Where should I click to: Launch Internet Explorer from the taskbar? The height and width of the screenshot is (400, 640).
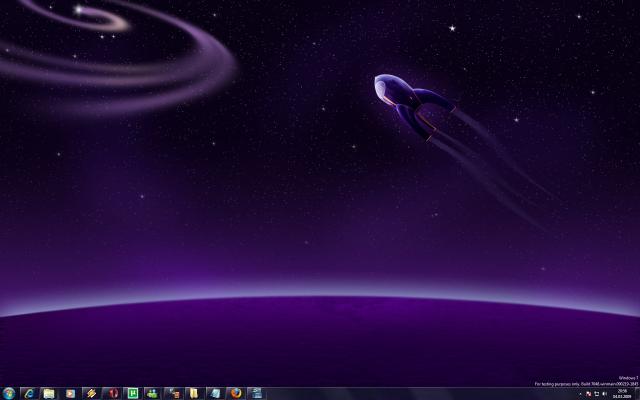click(x=29, y=393)
